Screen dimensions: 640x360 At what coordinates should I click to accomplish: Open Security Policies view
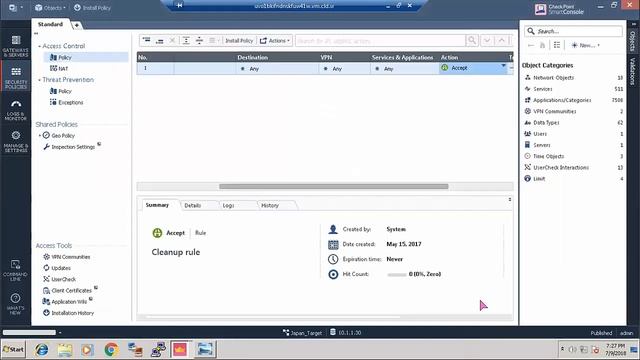click(16, 78)
